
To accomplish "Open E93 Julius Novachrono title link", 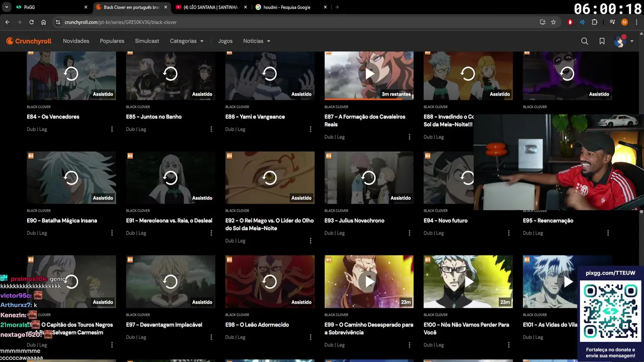I will coord(354,221).
